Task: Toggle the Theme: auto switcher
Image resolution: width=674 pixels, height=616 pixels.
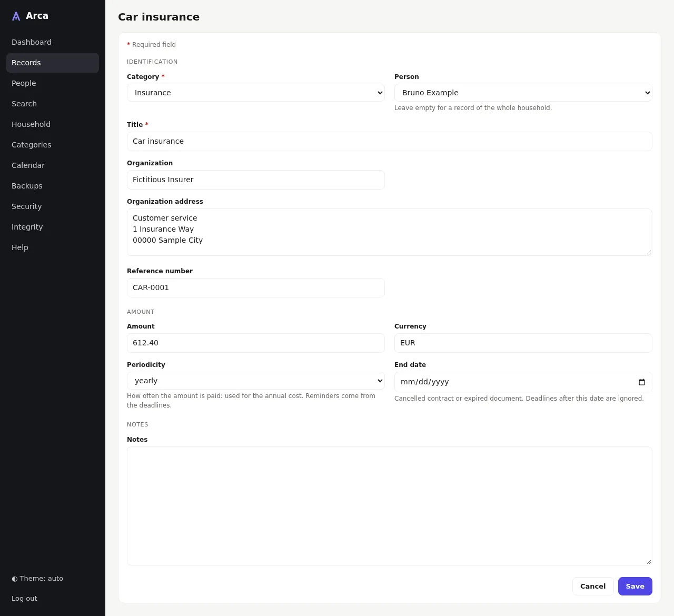Action: tap(37, 579)
